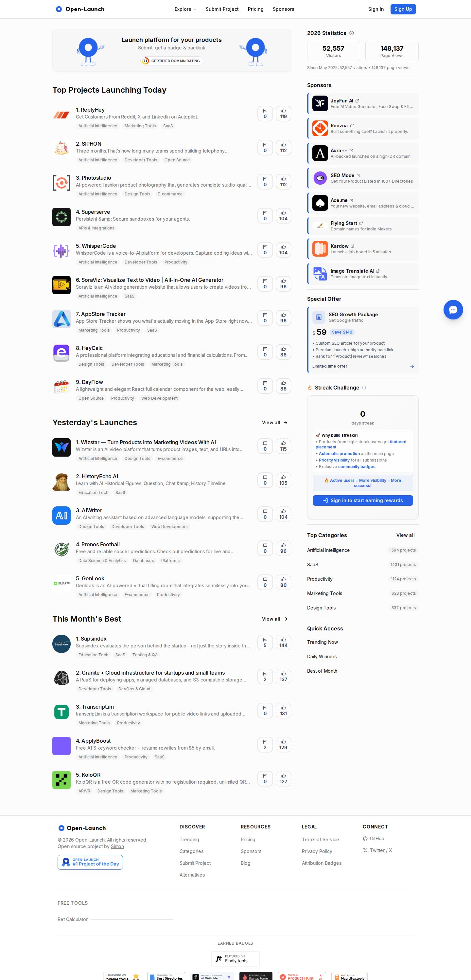Open the Findly.tools earned badge
Viewport: 471px width, 980px height.
pos(235,959)
